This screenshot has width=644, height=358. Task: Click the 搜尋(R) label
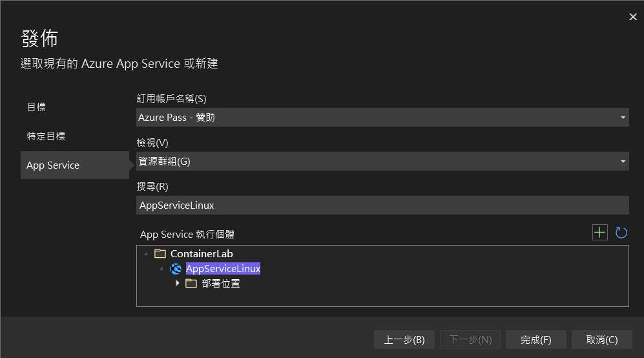click(152, 187)
